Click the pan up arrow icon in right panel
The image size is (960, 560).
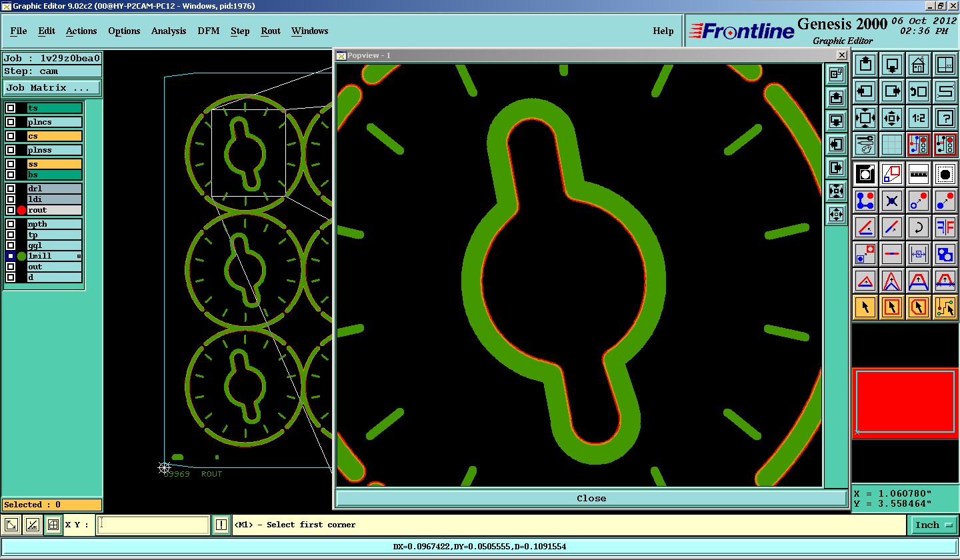pyautogui.click(x=865, y=65)
